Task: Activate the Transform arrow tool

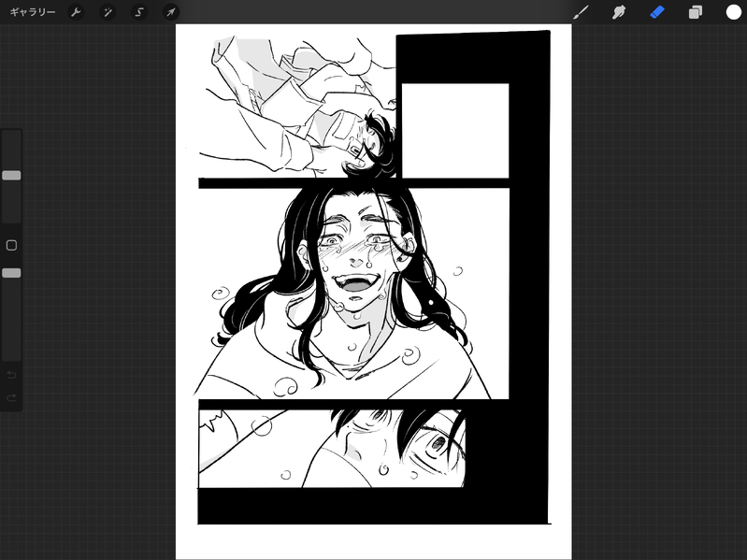Action: [171, 12]
